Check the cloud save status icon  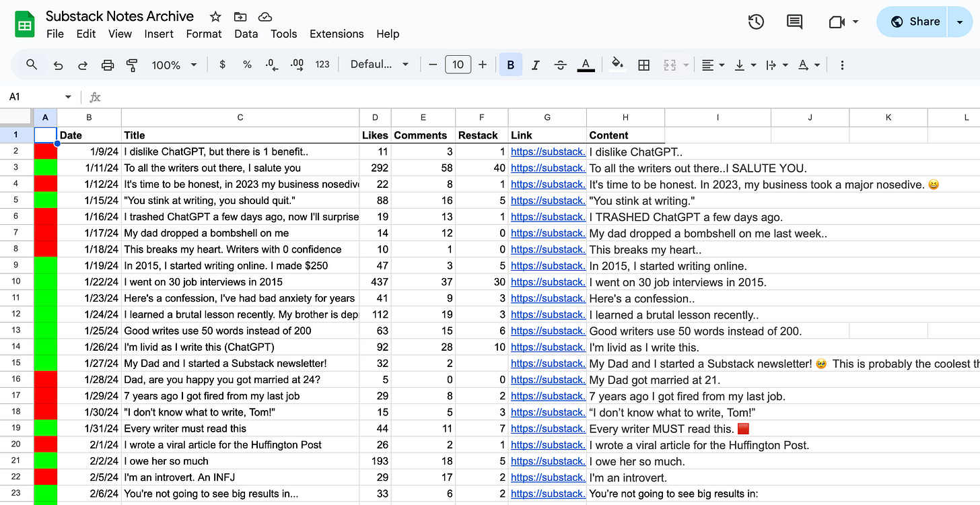tap(265, 17)
